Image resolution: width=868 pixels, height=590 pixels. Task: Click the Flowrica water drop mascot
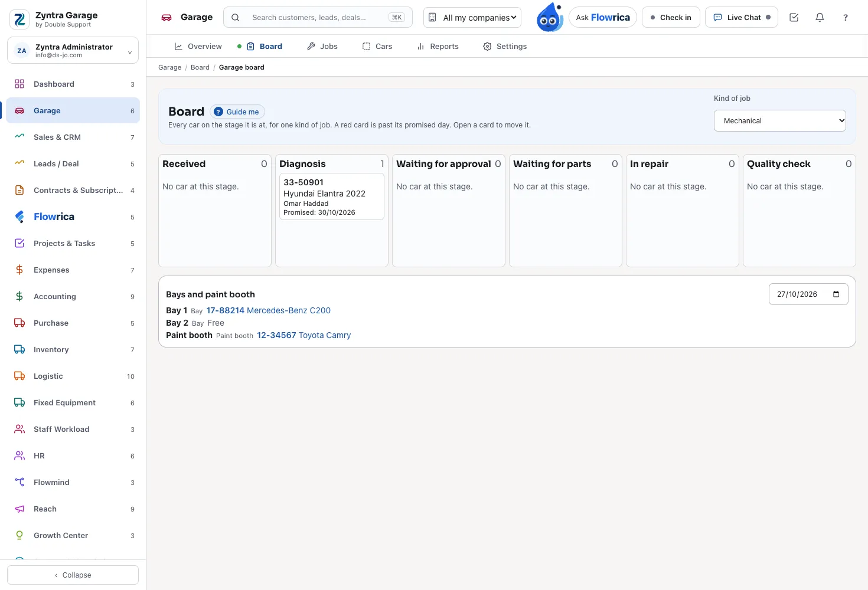(550, 17)
